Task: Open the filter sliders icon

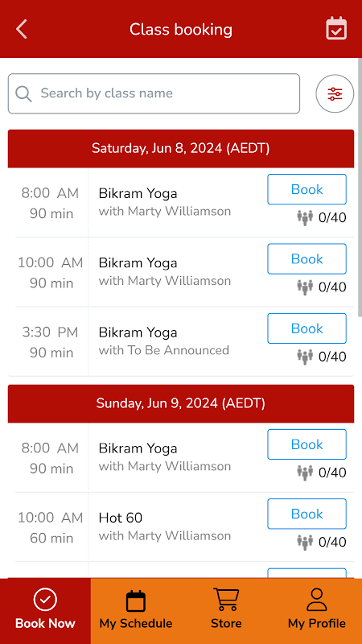Action: point(335,93)
